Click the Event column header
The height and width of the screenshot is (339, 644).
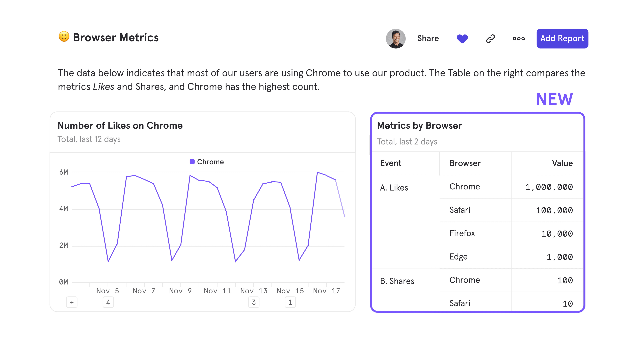coord(390,163)
